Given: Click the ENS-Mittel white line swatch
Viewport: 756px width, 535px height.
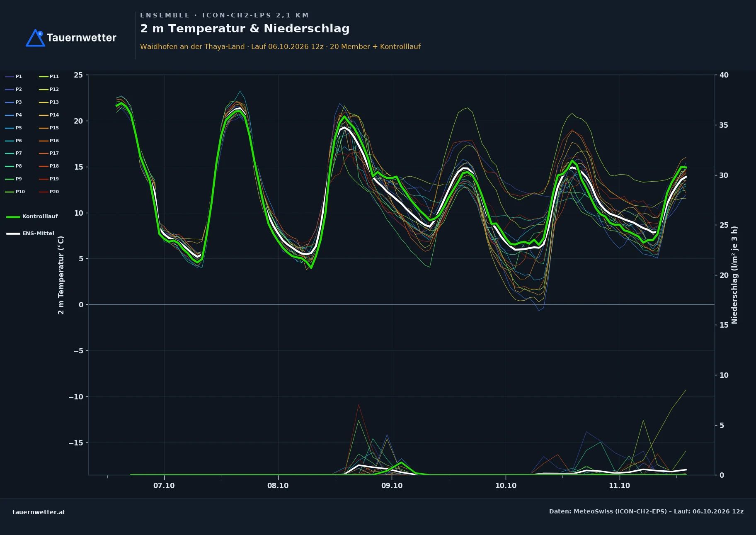Looking at the screenshot, I should 13,233.
